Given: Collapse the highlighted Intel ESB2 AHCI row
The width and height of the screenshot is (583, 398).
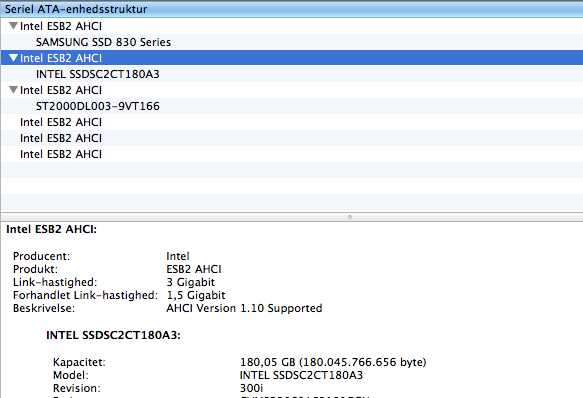Looking at the screenshot, I should pyautogui.click(x=13, y=58).
